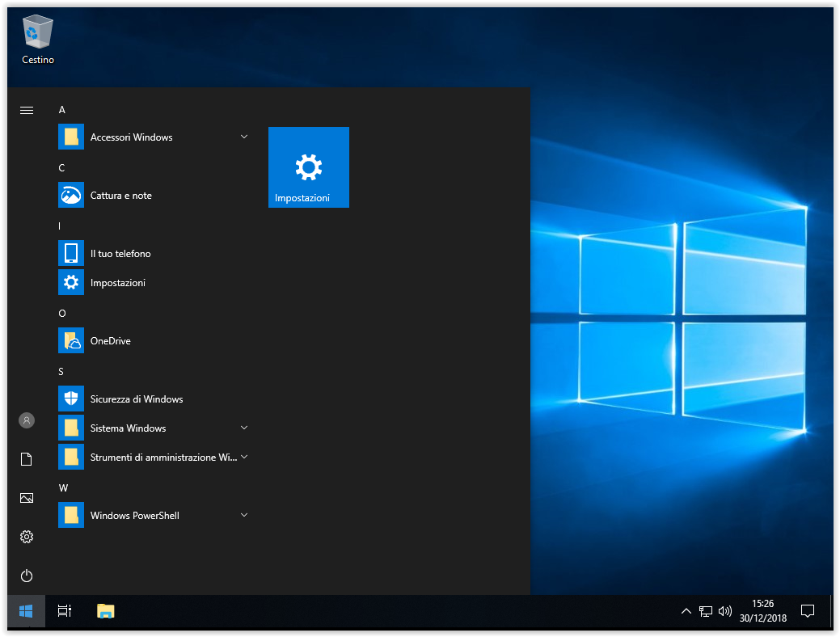Click the Strumenti di amministrazione folder icon

click(70, 457)
